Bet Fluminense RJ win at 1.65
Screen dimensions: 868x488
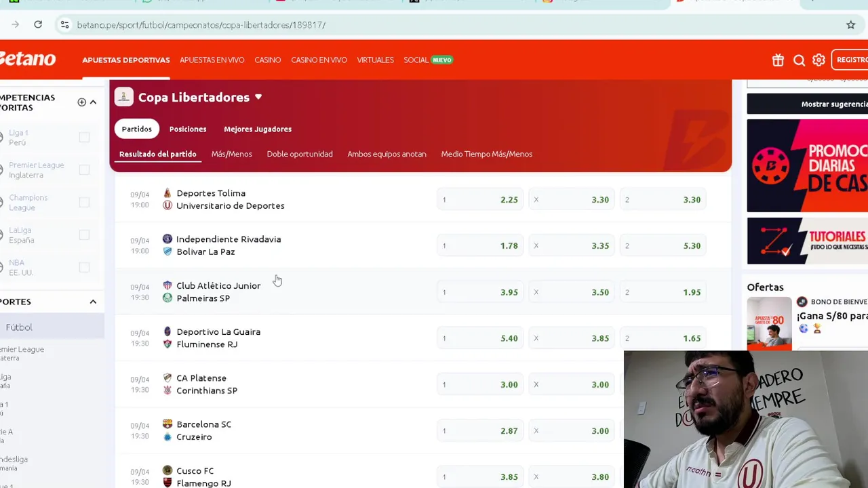[663, 338]
